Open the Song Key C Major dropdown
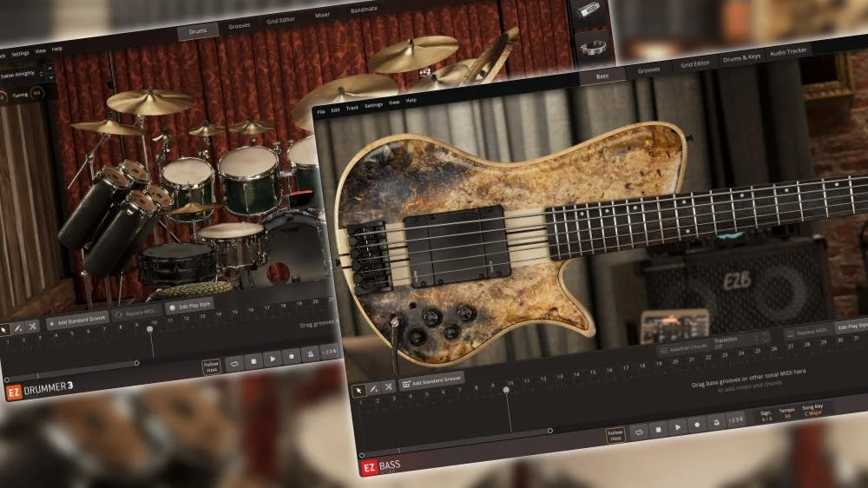The image size is (868, 488). pyautogui.click(x=813, y=413)
